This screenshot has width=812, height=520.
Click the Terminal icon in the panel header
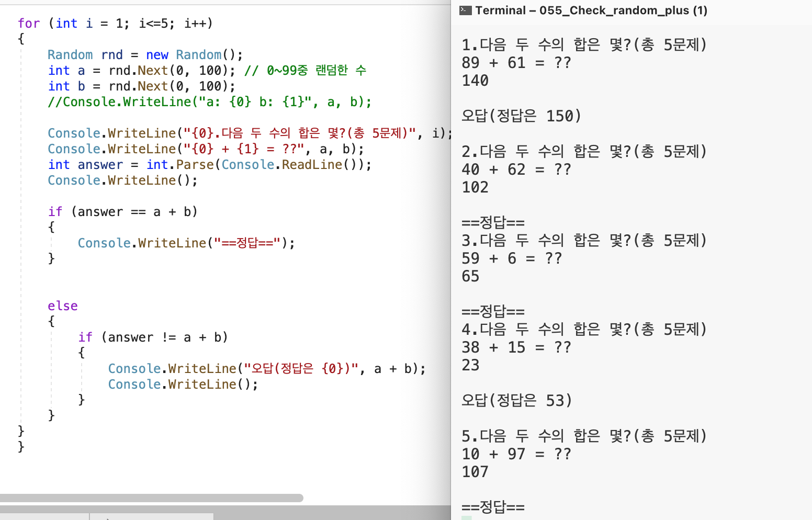pos(465,10)
